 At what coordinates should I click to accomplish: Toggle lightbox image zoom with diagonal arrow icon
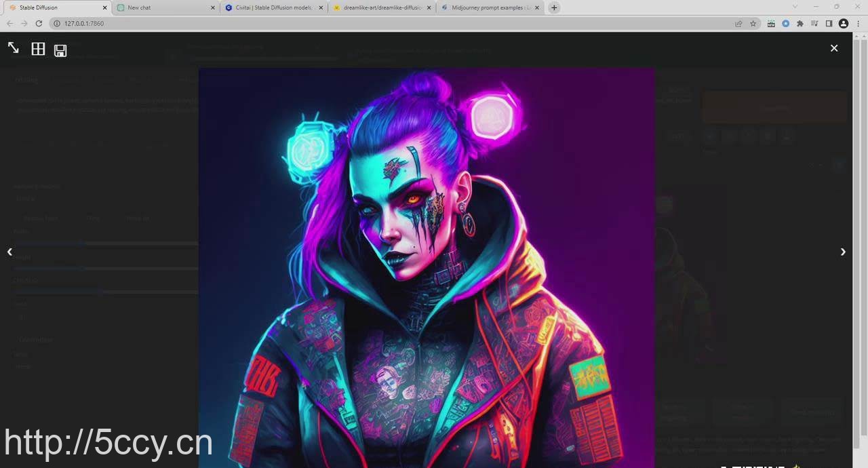13,48
